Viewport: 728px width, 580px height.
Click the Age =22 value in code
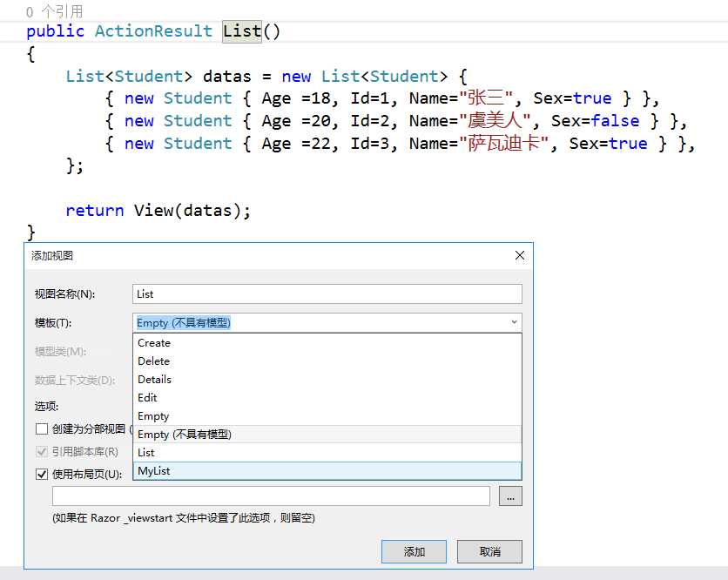pos(296,144)
